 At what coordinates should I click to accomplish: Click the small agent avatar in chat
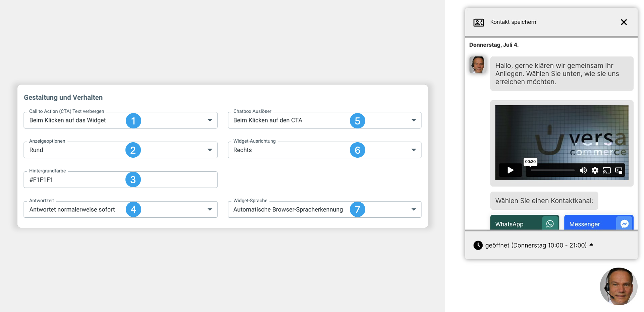click(x=478, y=65)
